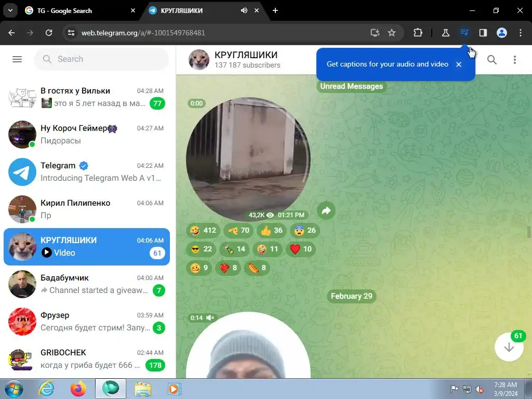Open the tab search dropdown arrow
This screenshot has height=399, width=532.
[10, 10]
